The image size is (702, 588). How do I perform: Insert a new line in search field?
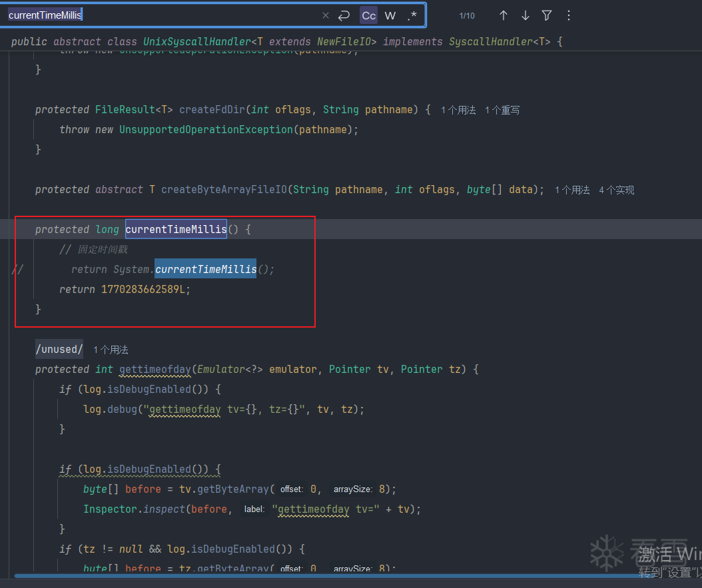click(344, 16)
